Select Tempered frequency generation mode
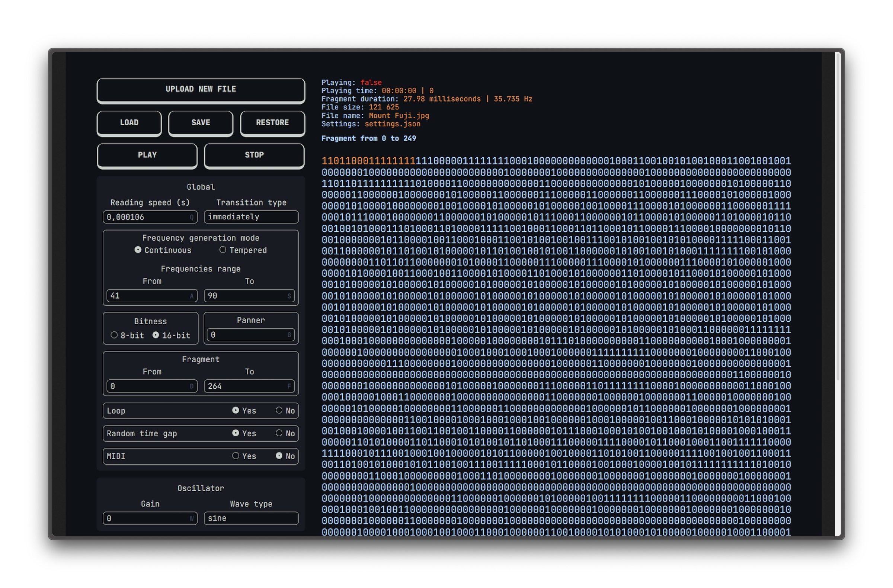Viewport: 893px width, 588px height. pyautogui.click(x=223, y=250)
